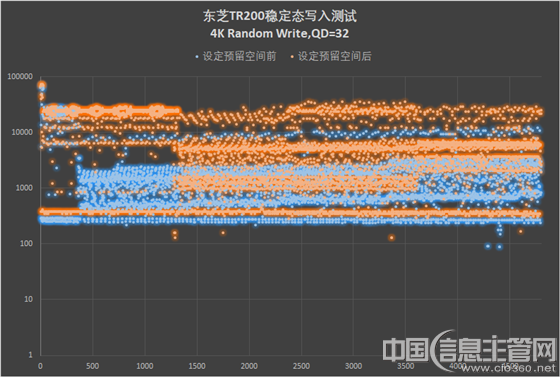Screen dimensions: 560x377
Task: Click x-axis label 3500
Action: (x=405, y=366)
